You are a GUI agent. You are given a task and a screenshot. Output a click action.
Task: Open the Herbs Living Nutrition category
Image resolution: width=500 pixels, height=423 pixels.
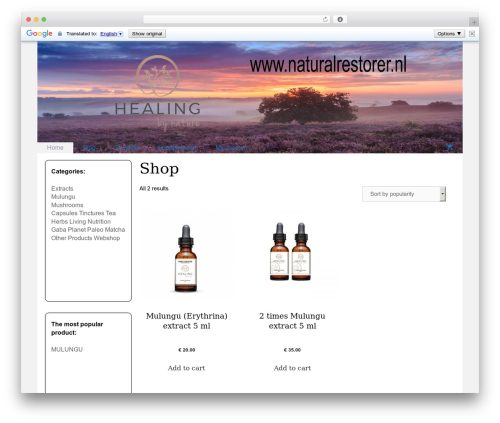coord(81,221)
